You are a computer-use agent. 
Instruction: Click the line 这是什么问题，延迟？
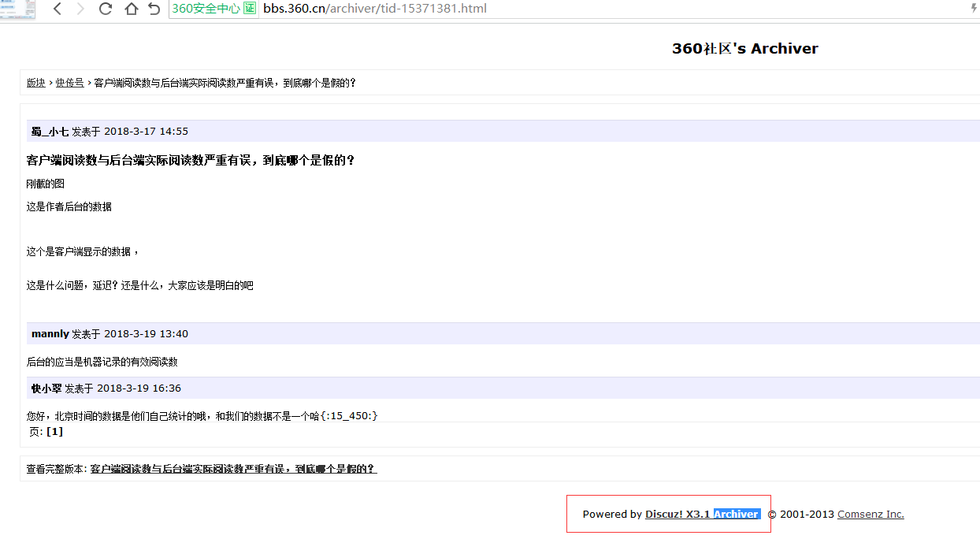tap(140, 285)
